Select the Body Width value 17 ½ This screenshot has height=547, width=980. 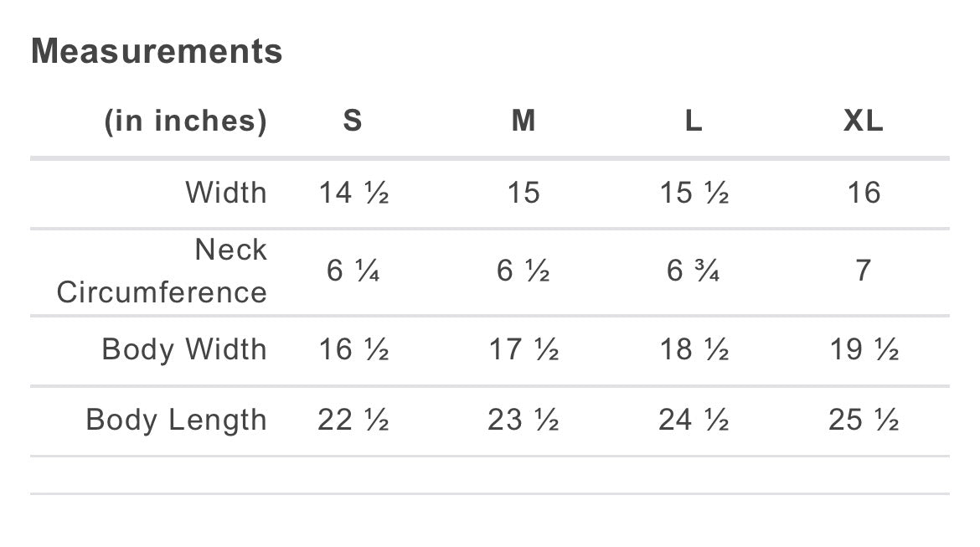point(524,349)
